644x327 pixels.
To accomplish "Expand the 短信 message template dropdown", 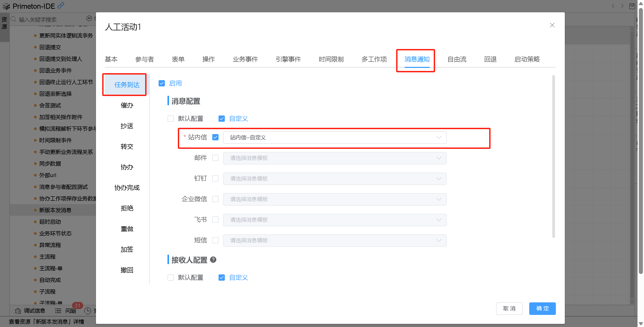I will point(334,240).
